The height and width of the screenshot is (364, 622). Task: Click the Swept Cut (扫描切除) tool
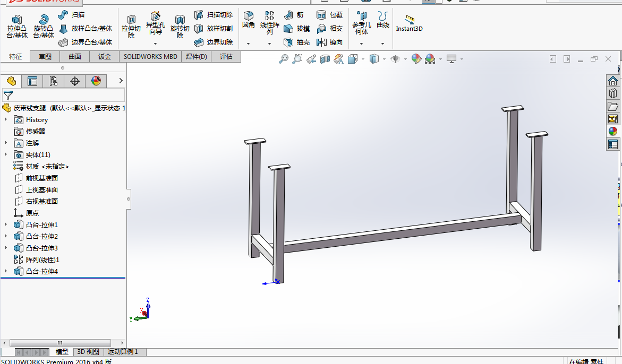point(214,15)
